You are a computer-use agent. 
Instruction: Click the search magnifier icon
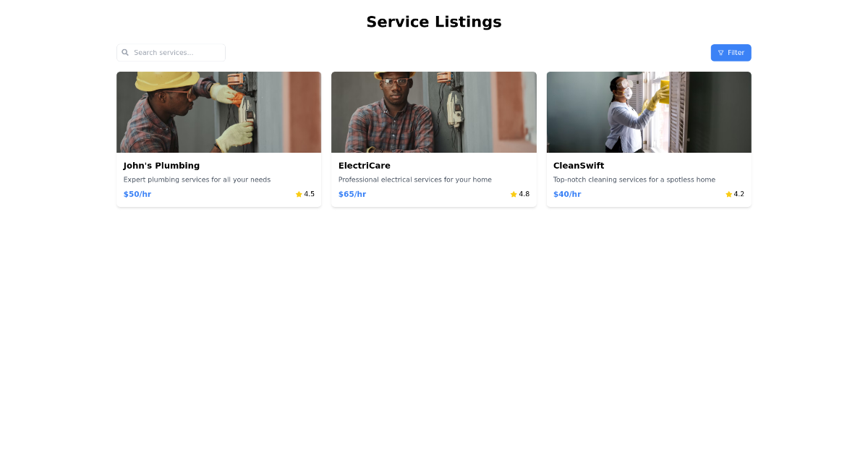pos(125,52)
